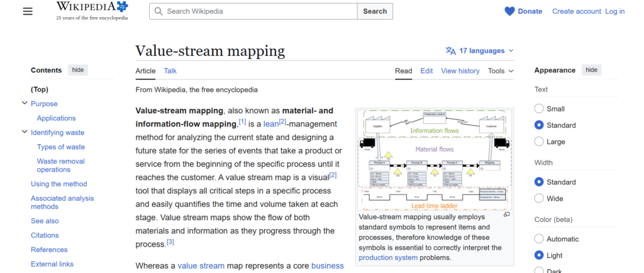Select Automatic color mode
This screenshot has height=273, width=644.
click(x=539, y=239)
